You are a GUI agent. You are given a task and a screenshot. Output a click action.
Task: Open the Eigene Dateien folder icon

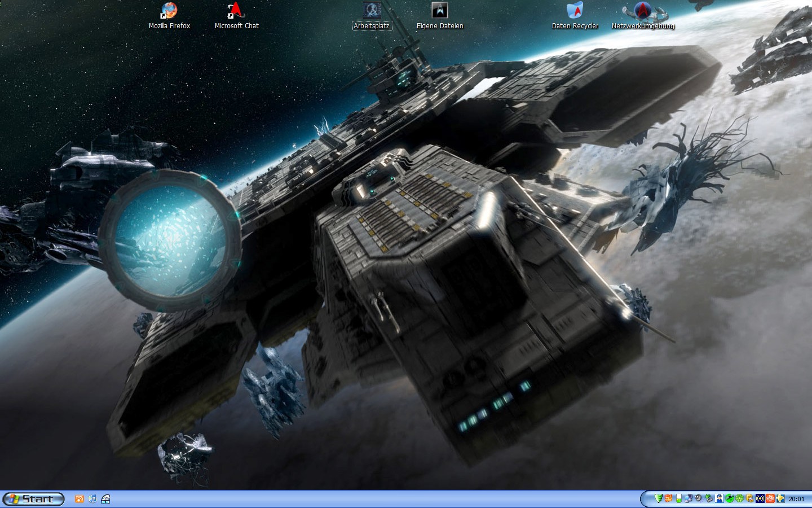coord(439,11)
